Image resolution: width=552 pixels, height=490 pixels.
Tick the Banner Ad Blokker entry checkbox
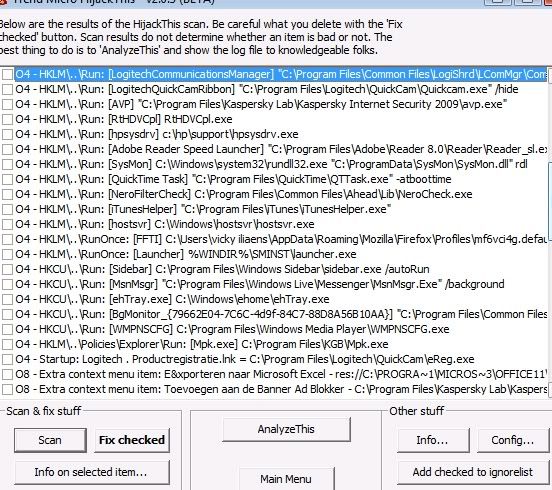point(7,389)
